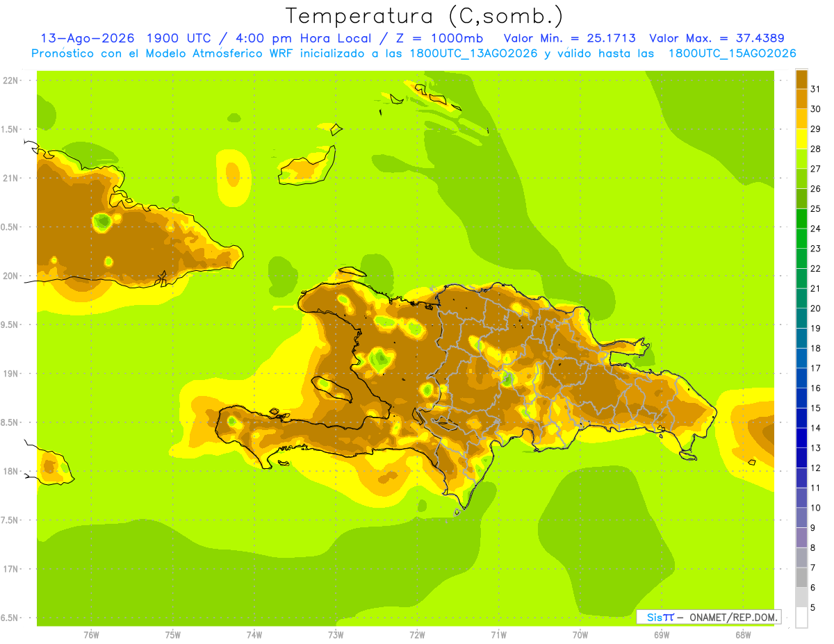Click the "71W" longitude label
The width and height of the screenshot is (834, 644).
[498, 635]
